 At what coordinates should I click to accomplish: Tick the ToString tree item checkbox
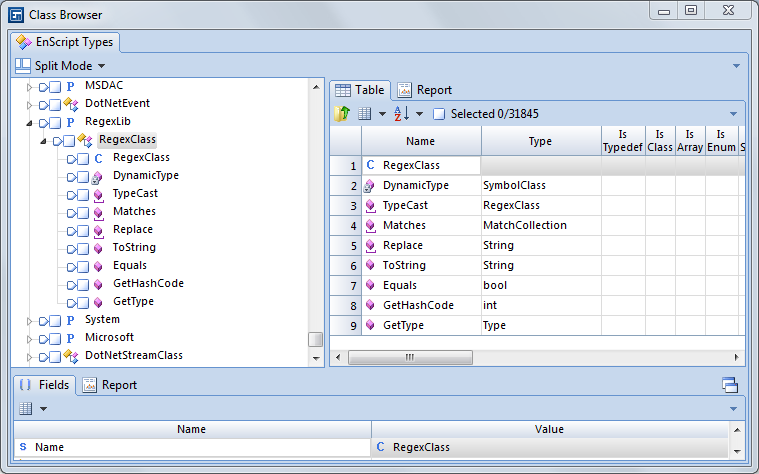point(83,248)
